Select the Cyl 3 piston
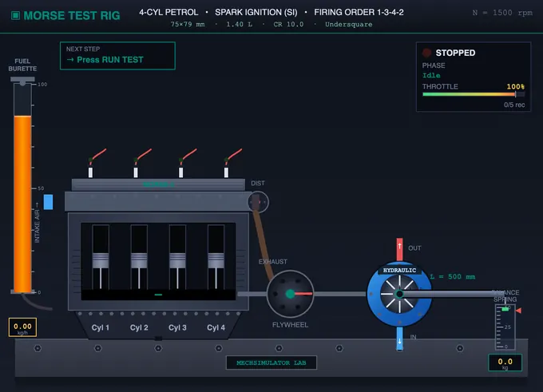This screenshot has height=392, width=543. 177,260
